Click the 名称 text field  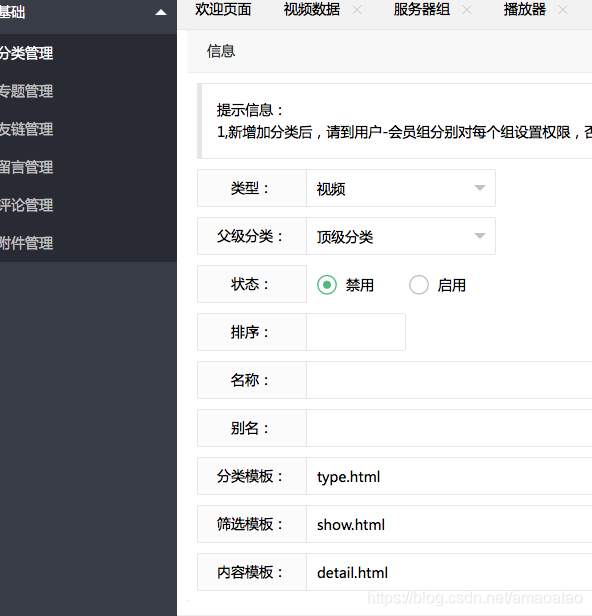coord(449,380)
